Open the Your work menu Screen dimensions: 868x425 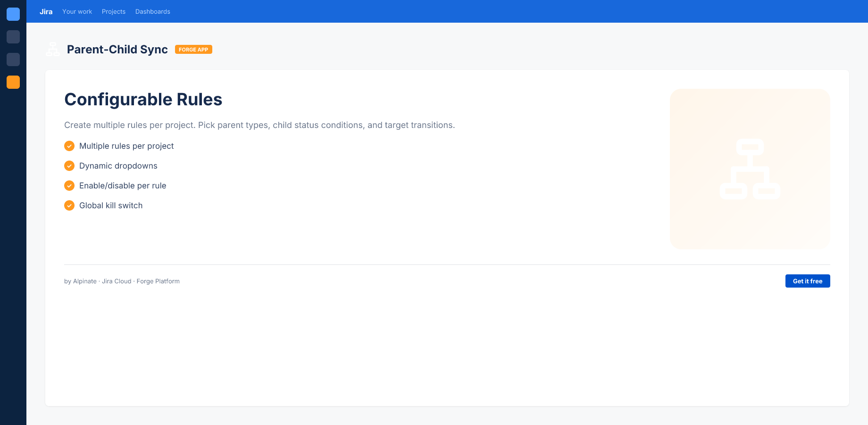point(77,11)
